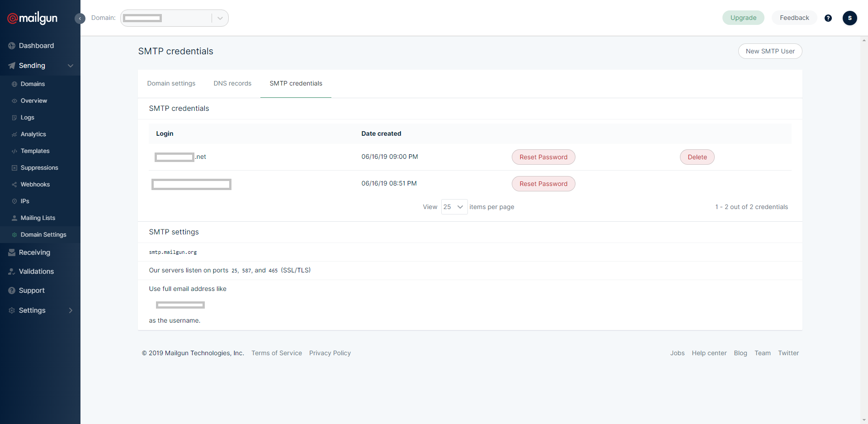Open the help question mark icon
Viewport: 868px width, 424px height.
pos(828,18)
